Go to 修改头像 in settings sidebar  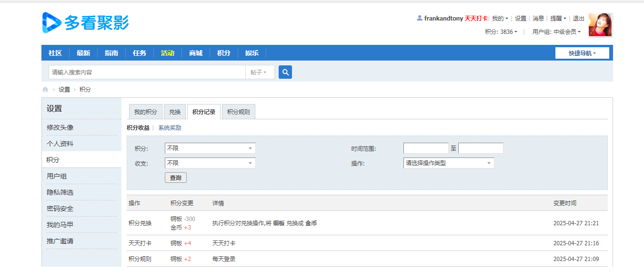[x=60, y=127]
